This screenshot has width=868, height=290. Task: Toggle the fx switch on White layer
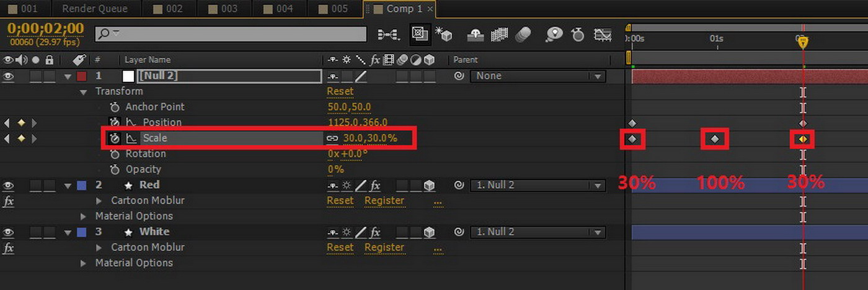pyautogui.click(x=375, y=232)
